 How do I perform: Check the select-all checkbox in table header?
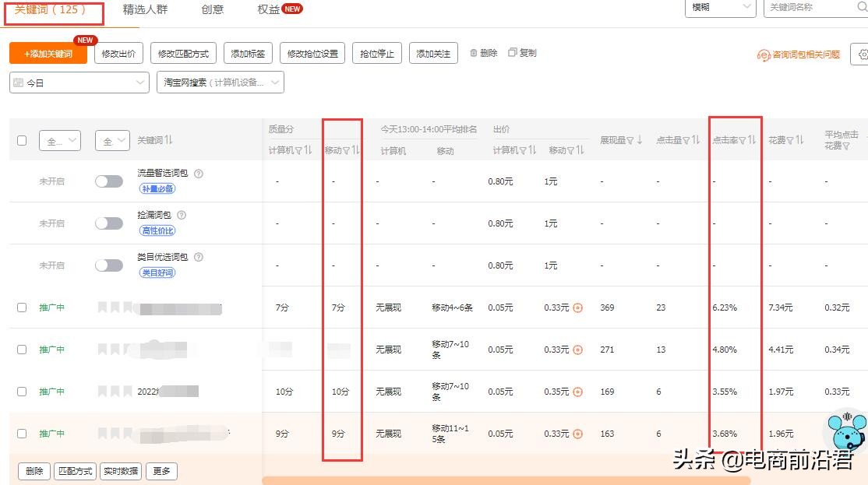coord(22,139)
